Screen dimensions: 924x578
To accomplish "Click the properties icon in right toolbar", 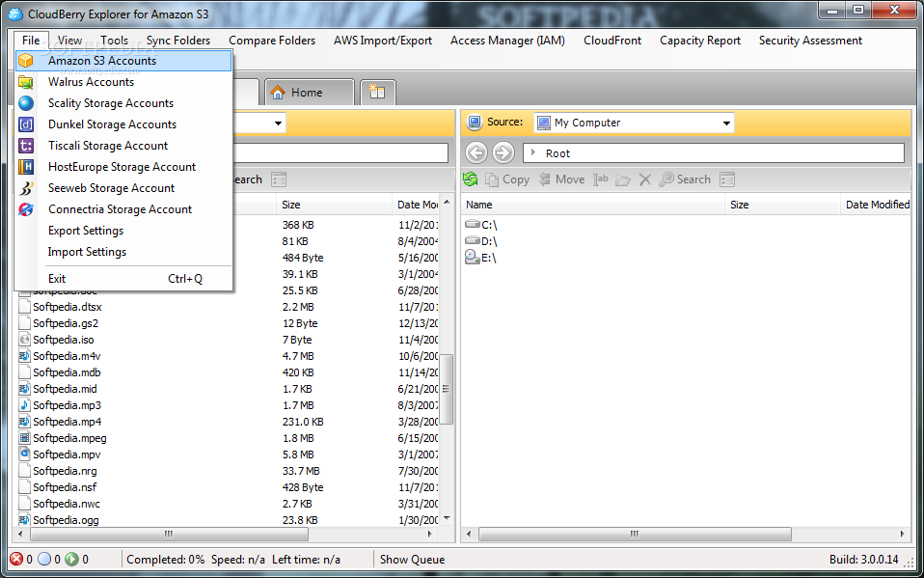I will tap(728, 179).
